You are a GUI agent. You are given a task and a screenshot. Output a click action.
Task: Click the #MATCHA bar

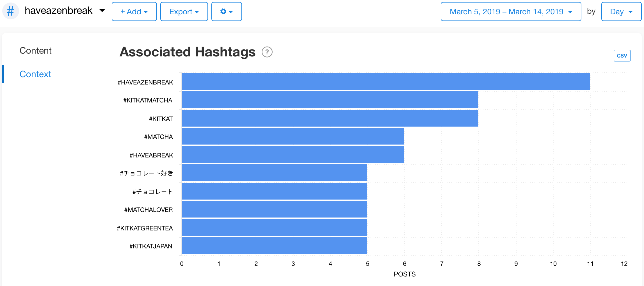click(x=293, y=136)
